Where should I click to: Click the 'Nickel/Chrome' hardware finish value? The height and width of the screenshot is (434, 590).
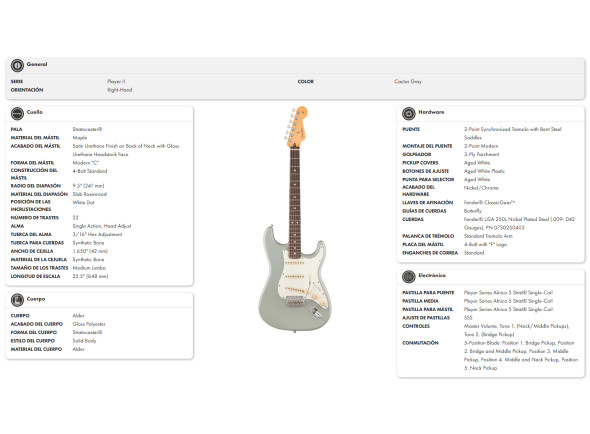point(481,187)
